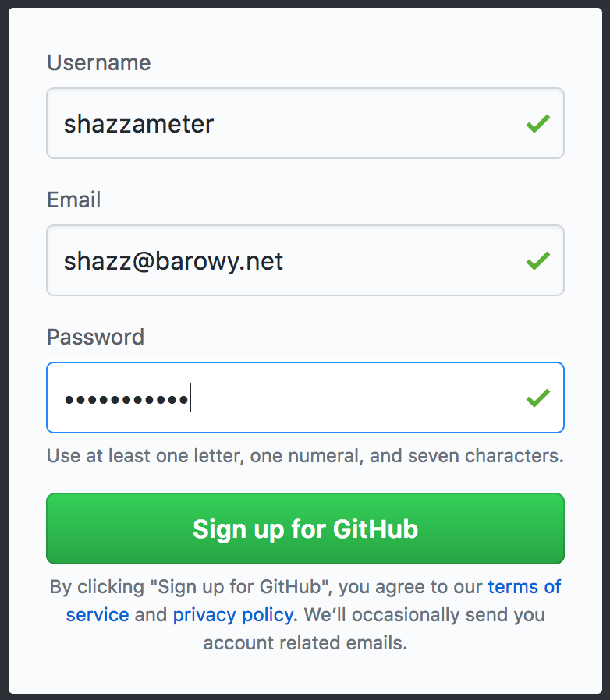610x700 pixels.
Task: Click the green checkmark beside the username
Action: coord(537,122)
